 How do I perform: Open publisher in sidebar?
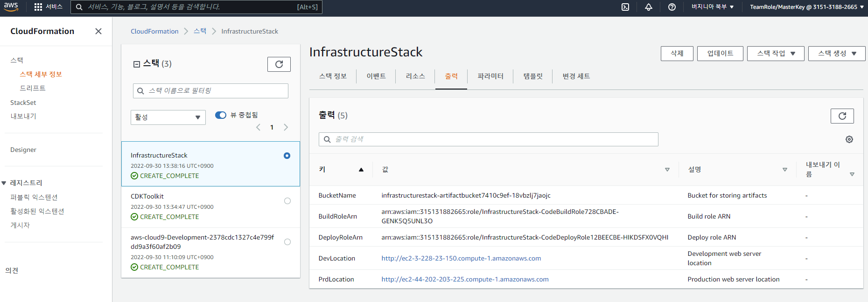point(20,226)
